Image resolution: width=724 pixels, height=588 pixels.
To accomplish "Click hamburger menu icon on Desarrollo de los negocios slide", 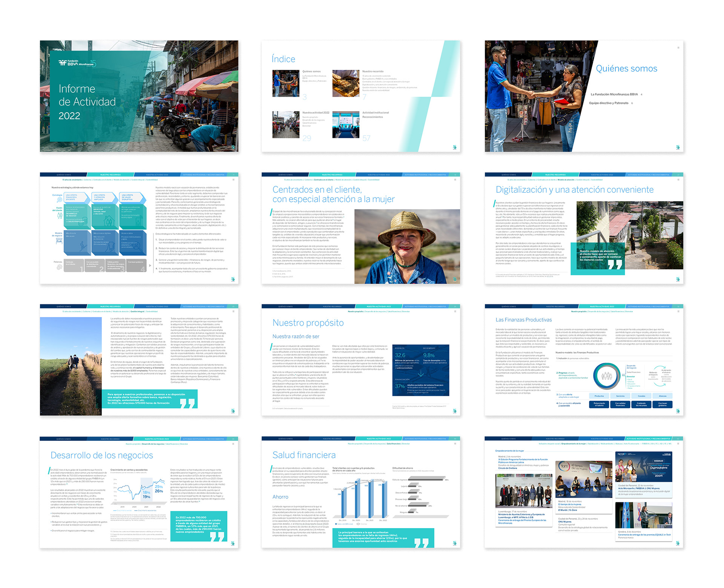I will [x=233, y=444].
